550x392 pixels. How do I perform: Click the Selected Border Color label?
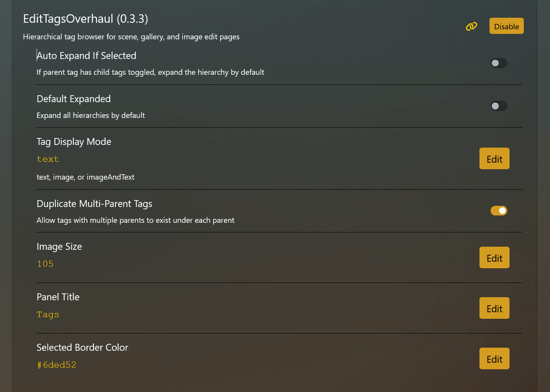(82, 347)
